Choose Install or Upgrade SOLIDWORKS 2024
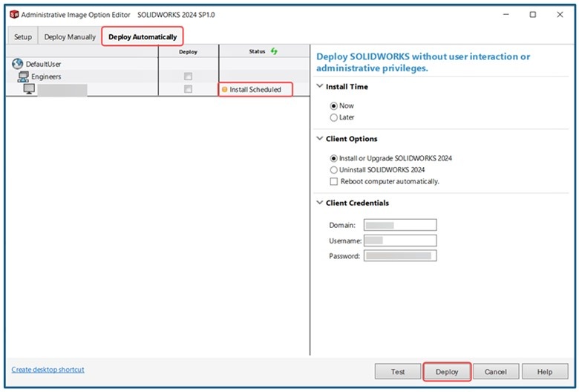Viewport: 579px width, 392px height. point(334,158)
